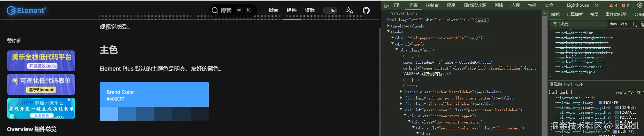Switch to the Lighthouse DevTools tab

(578, 5)
